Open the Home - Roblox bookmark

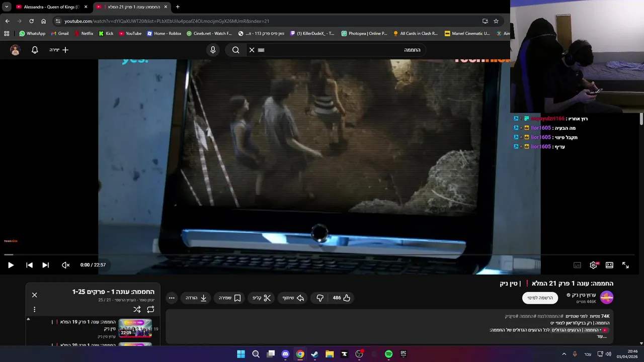tap(164, 34)
